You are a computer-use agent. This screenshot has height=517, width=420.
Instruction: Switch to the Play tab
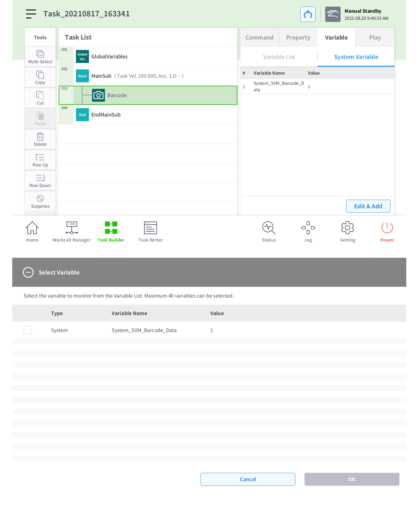pyautogui.click(x=375, y=37)
